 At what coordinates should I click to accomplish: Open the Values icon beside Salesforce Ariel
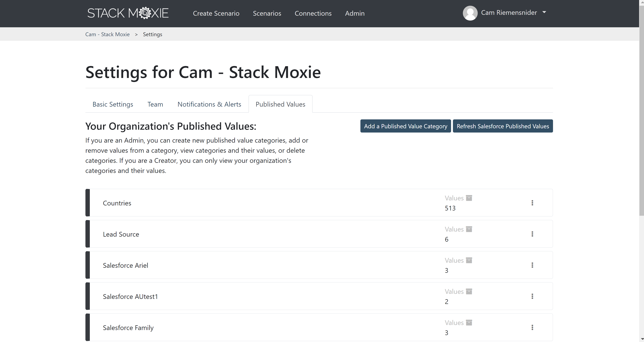click(x=469, y=260)
